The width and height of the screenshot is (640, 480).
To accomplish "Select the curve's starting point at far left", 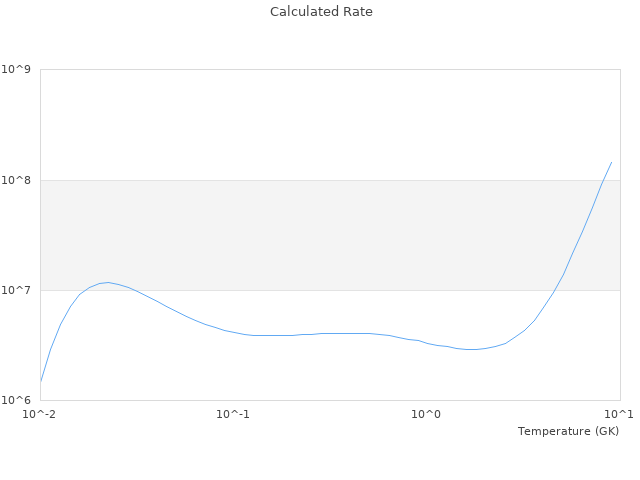I will tap(41, 380).
